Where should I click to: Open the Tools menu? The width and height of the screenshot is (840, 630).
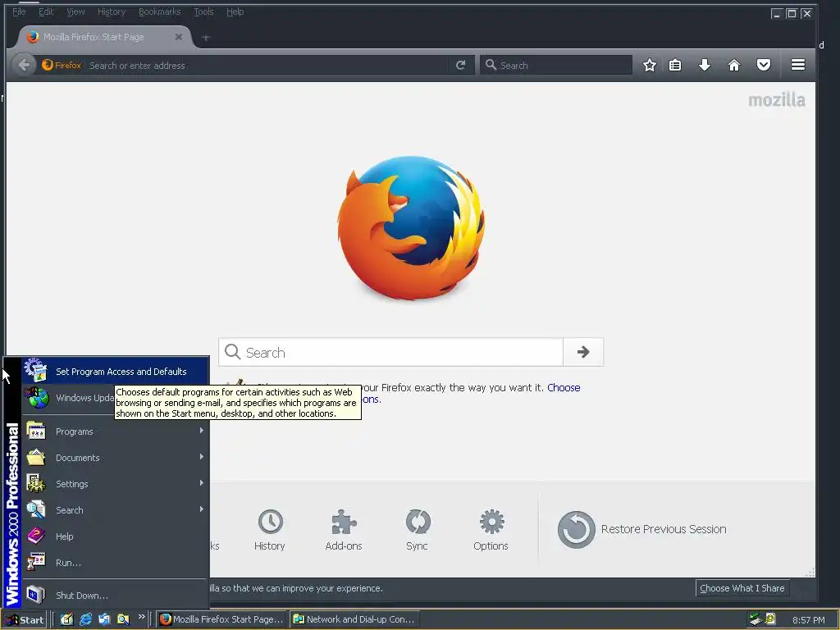pyautogui.click(x=203, y=11)
